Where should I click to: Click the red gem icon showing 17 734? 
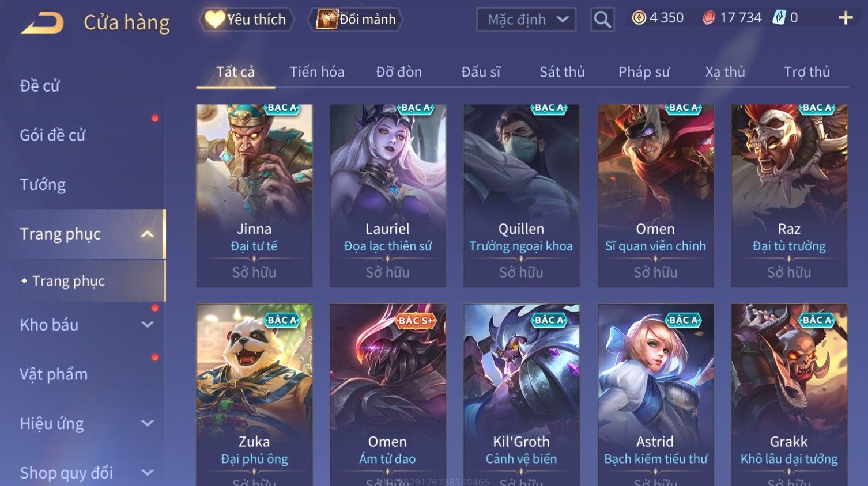tap(708, 18)
